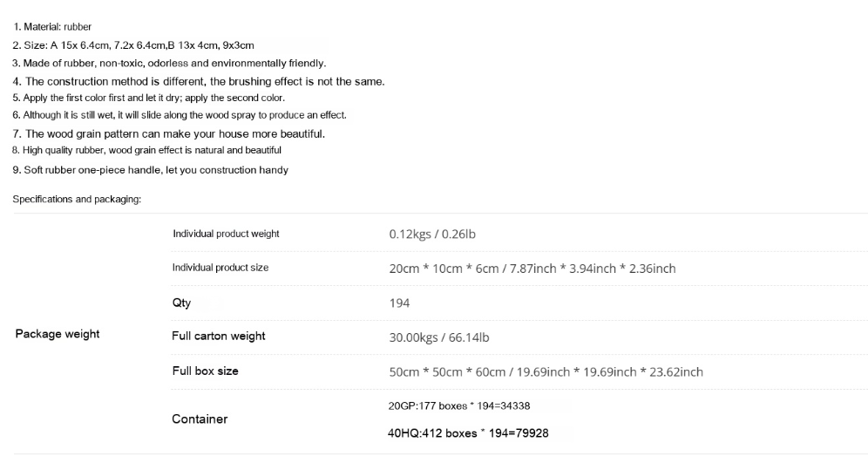Click the "Full carton weight" label
This screenshot has width=868, height=456.
coord(219,336)
